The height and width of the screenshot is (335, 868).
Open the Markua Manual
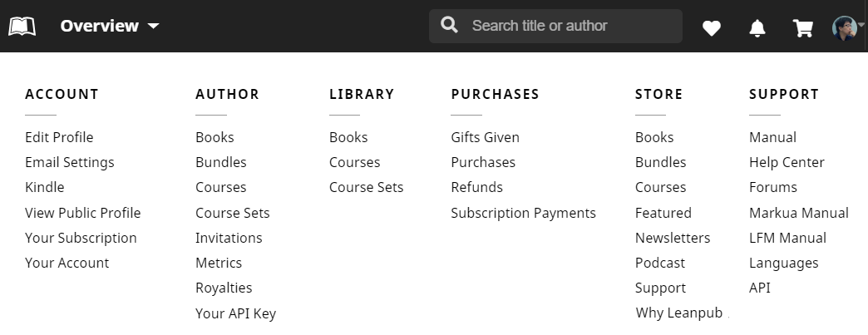798,213
